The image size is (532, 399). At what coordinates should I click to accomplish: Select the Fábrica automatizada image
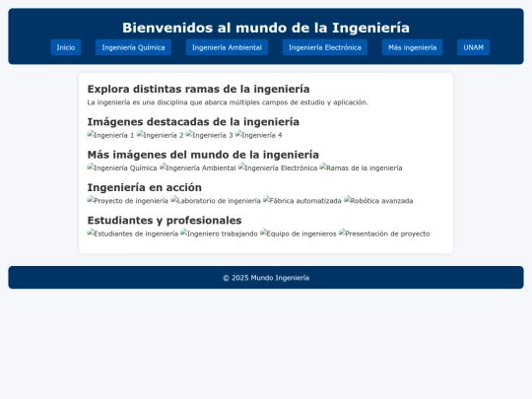pyautogui.click(x=302, y=201)
